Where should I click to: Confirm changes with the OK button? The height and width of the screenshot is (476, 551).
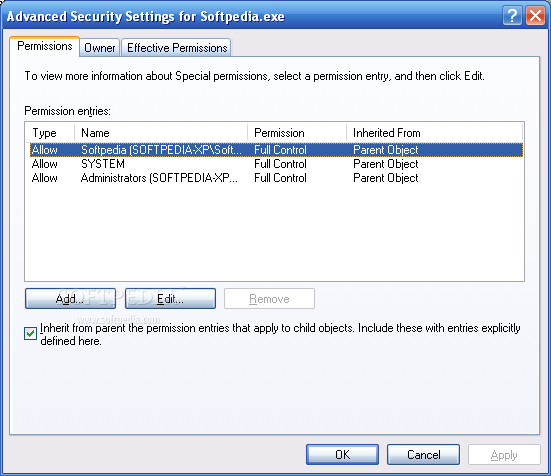tap(342, 455)
